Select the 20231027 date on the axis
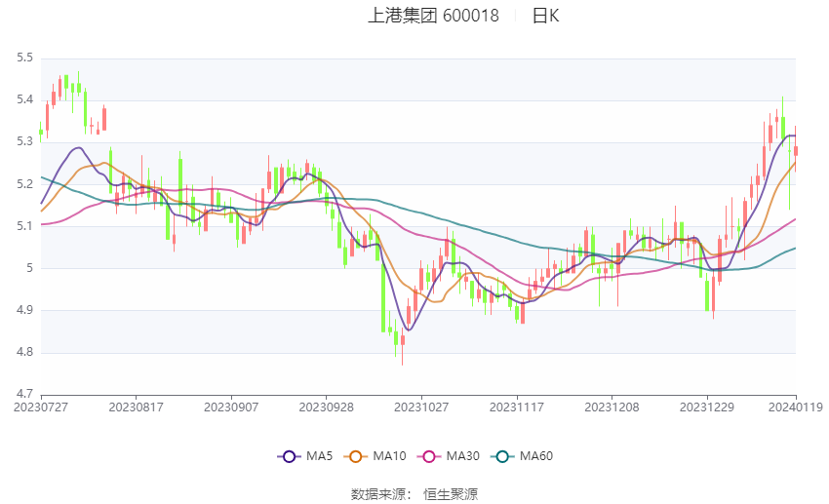Screen dimensions: 829x504 coord(420,407)
